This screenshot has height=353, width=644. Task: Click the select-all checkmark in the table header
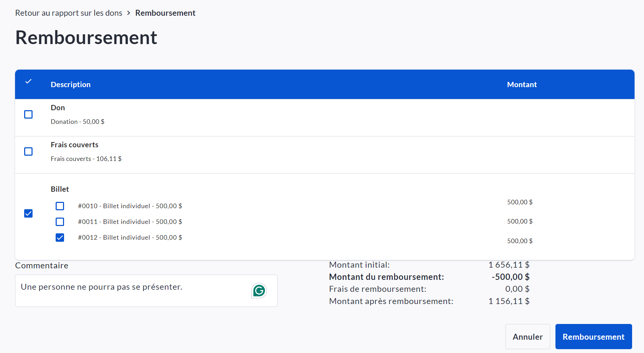[x=28, y=82]
